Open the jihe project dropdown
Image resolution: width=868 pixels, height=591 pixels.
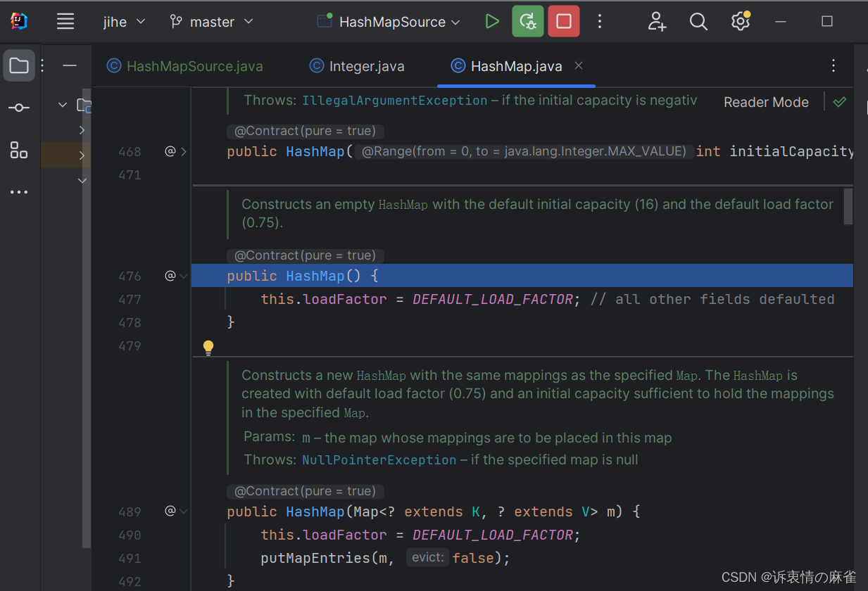pyautogui.click(x=124, y=22)
